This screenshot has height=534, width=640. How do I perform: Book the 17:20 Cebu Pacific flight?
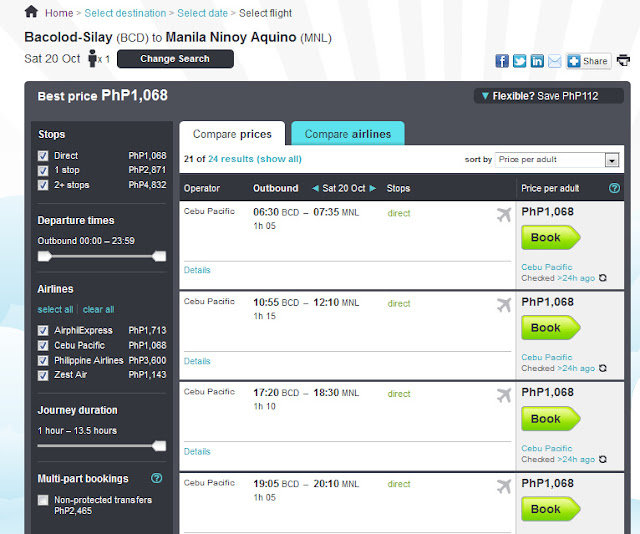[551, 419]
